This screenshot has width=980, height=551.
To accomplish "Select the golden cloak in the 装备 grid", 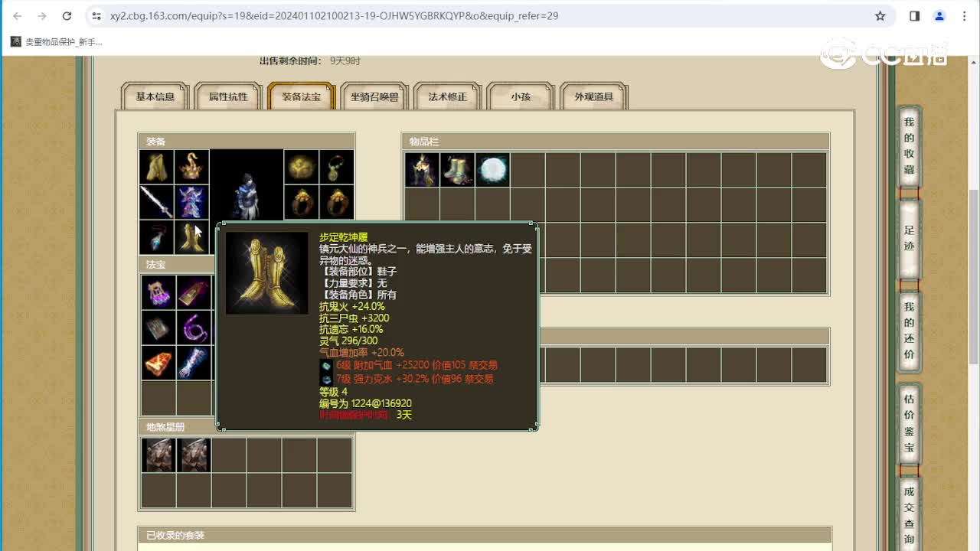I will click(156, 167).
